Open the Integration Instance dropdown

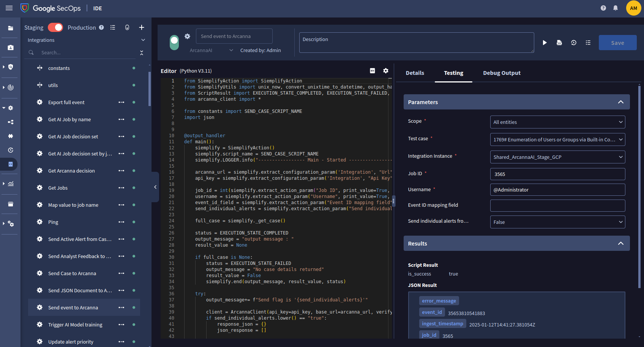coord(557,157)
